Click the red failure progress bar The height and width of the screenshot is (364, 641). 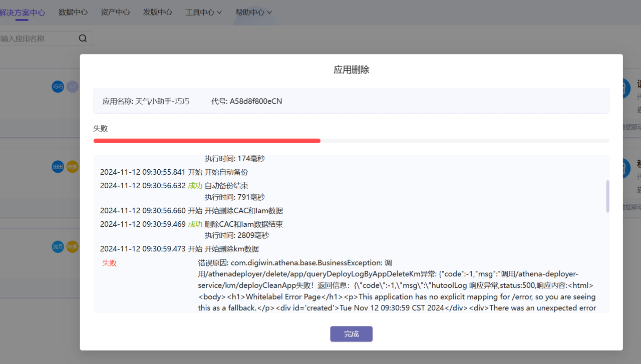click(207, 141)
